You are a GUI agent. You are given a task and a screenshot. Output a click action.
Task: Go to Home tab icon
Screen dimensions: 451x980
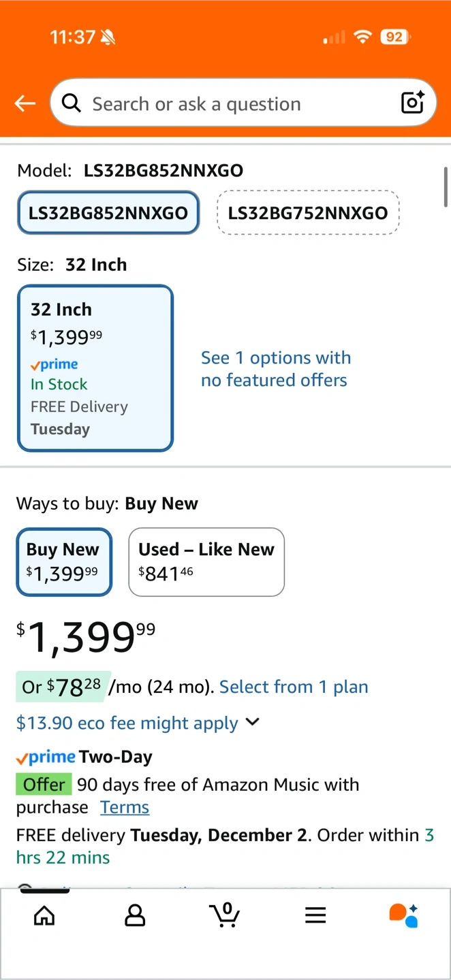(x=44, y=915)
